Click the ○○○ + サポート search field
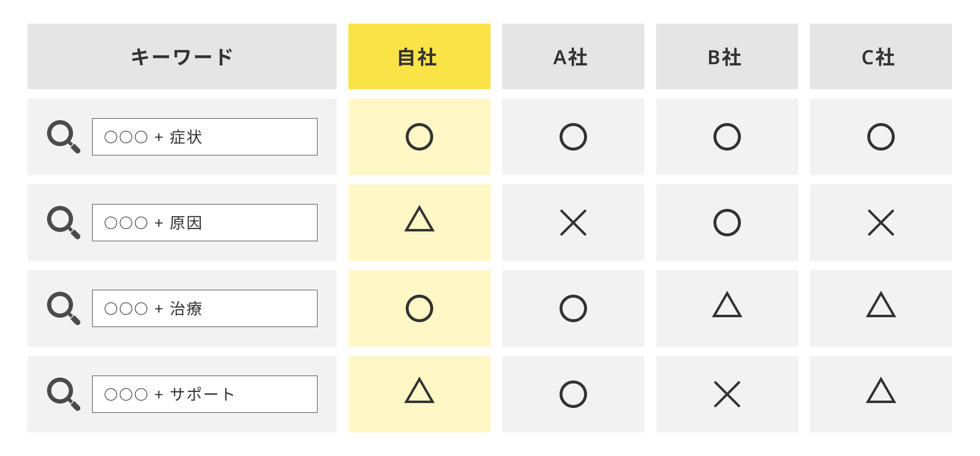This screenshot has height=456, width=980. (x=205, y=394)
